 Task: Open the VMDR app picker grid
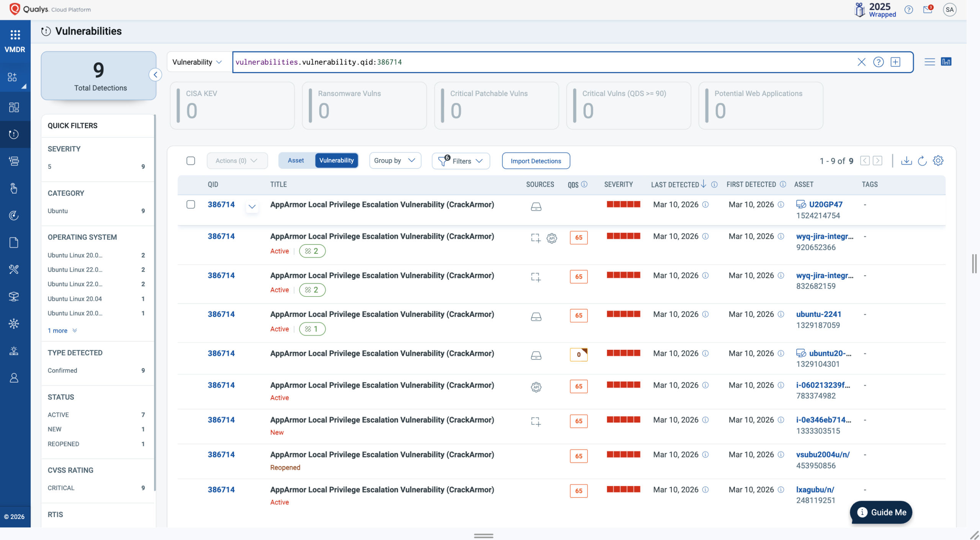point(15,35)
